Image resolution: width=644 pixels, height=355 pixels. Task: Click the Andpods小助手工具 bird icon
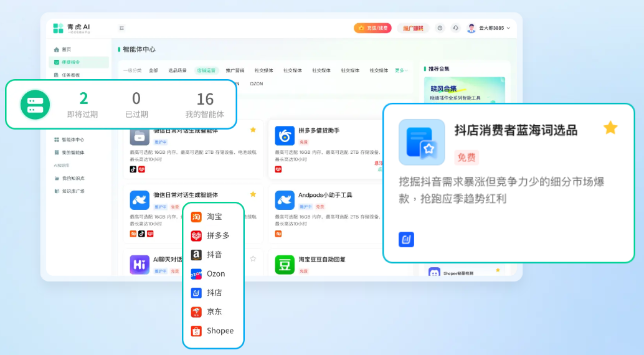[x=285, y=200]
